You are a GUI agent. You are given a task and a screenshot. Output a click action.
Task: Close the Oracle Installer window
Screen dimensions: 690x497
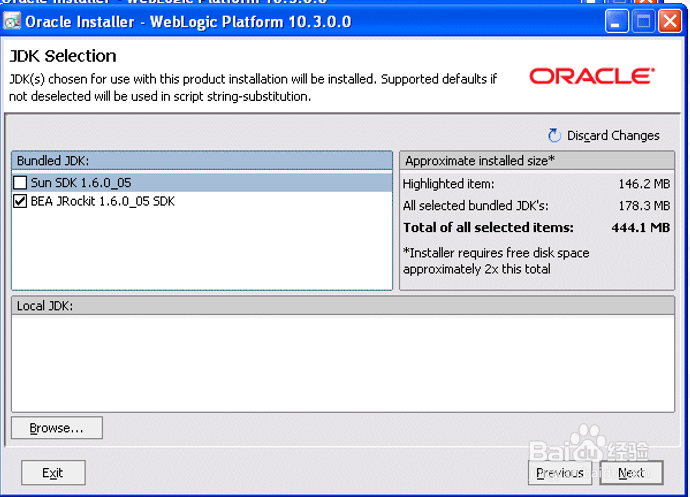(x=670, y=22)
